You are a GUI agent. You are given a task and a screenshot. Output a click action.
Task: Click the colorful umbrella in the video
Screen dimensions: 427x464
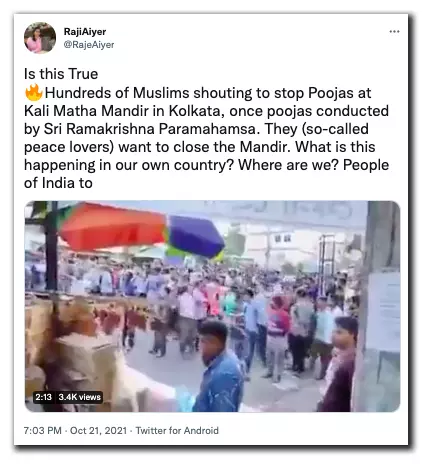pos(142,230)
